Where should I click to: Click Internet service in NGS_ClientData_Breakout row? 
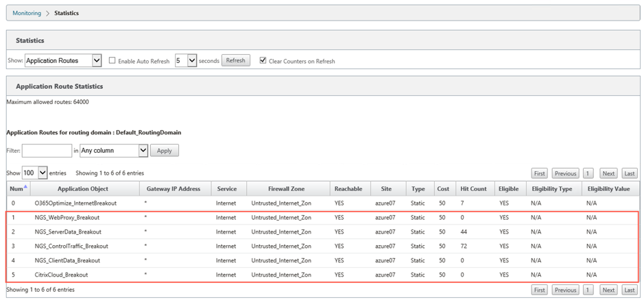click(x=226, y=260)
